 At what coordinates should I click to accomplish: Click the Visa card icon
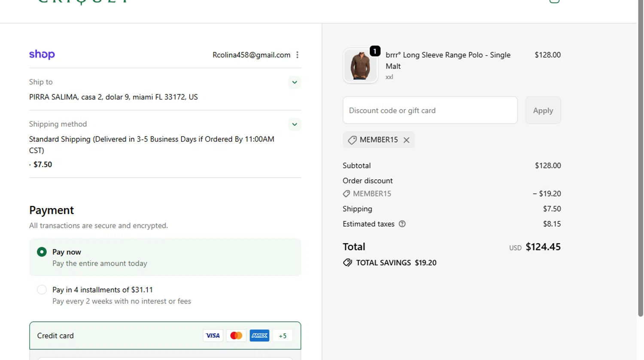tap(213, 336)
